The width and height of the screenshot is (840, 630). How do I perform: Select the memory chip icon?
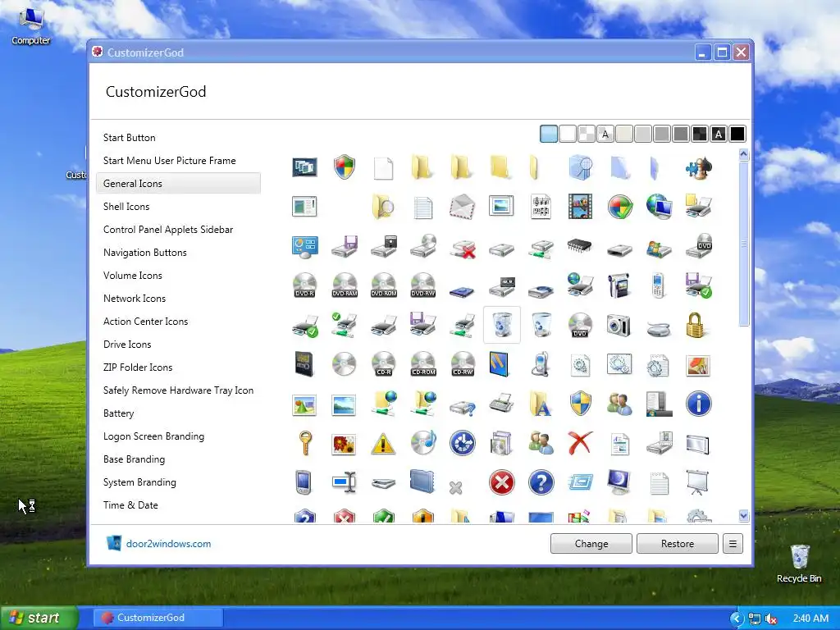click(x=580, y=246)
